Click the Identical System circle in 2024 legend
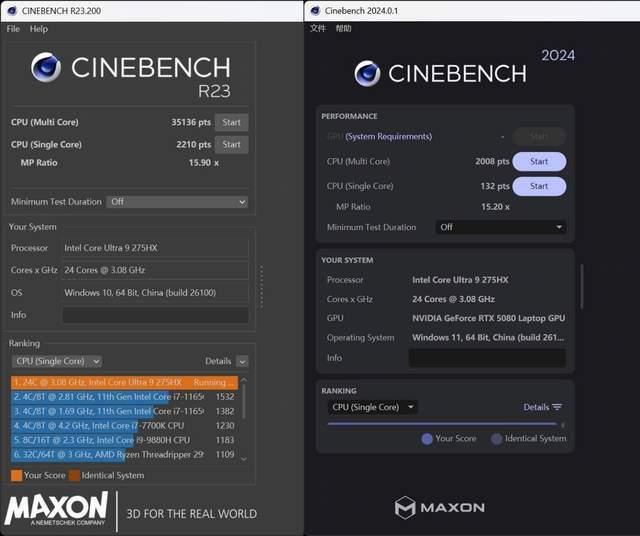This screenshot has height=536, width=640. click(x=496, y=439)
